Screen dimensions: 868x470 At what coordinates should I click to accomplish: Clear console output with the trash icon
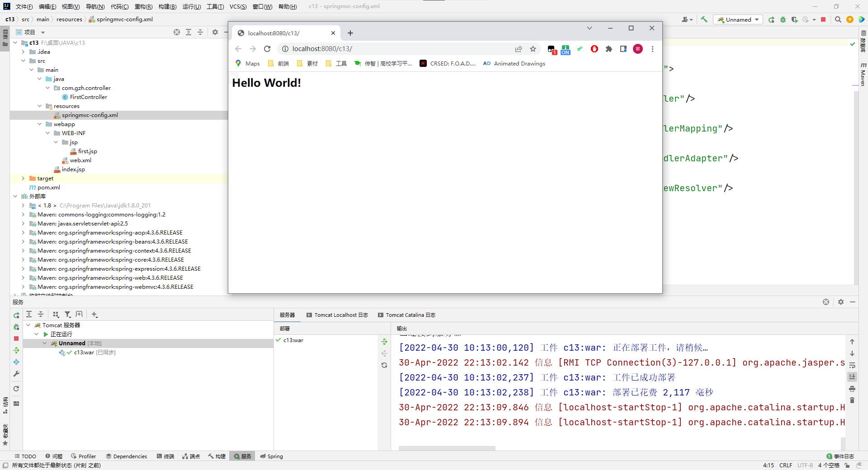852,400
